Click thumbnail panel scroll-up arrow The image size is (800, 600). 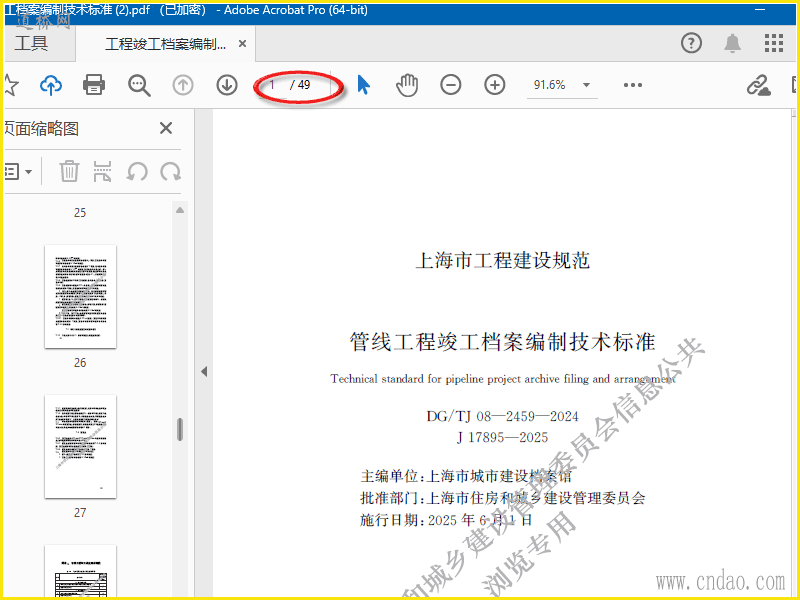coord(180,210)
